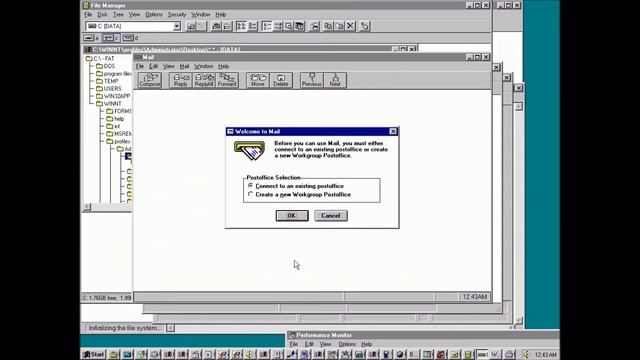
Task: Select Connect to an existing postoffice
Action: click(x=296, y=186)
